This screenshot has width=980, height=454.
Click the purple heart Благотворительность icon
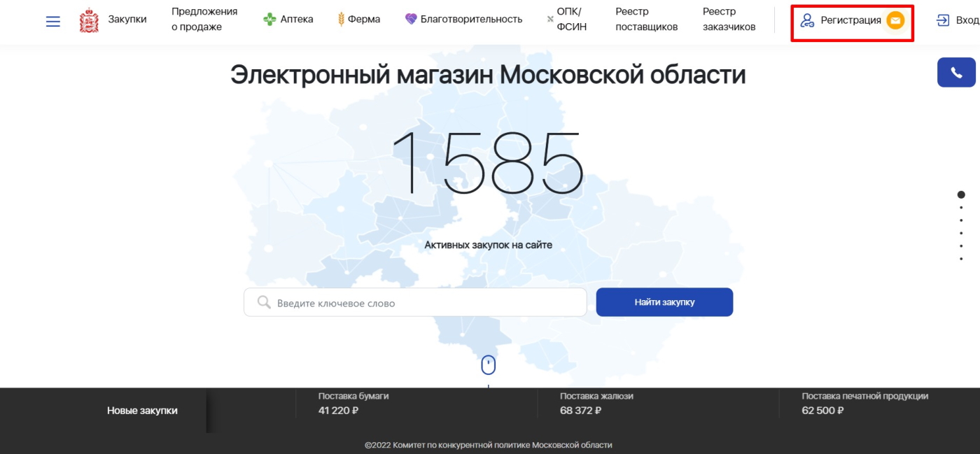coord(411,20)
